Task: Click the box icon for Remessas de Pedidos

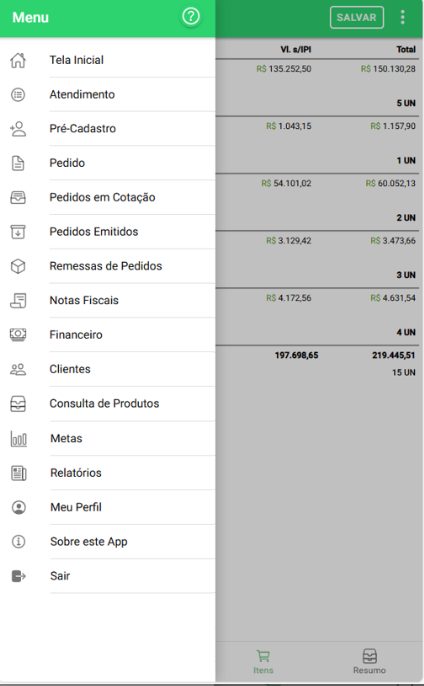Action: (18, 266)
